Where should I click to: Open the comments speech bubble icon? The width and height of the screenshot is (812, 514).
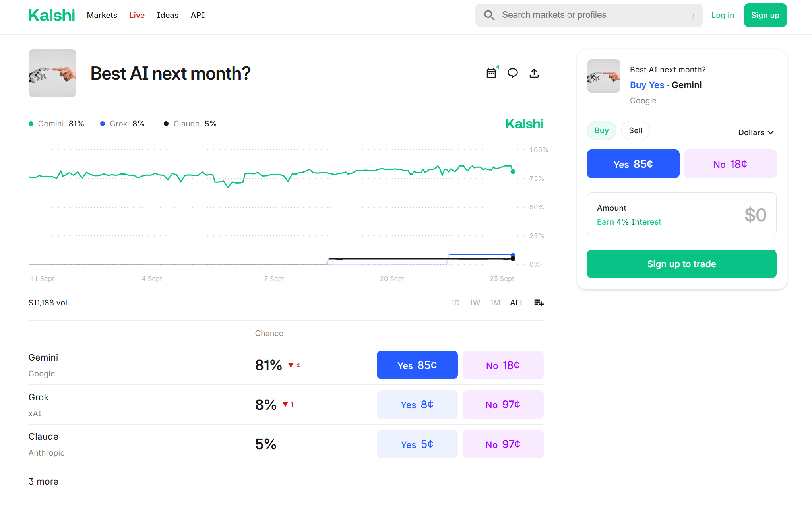(x=513, y=73)
